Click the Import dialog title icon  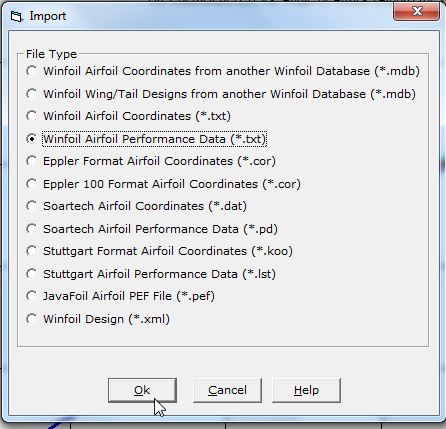tap(16, 16)
